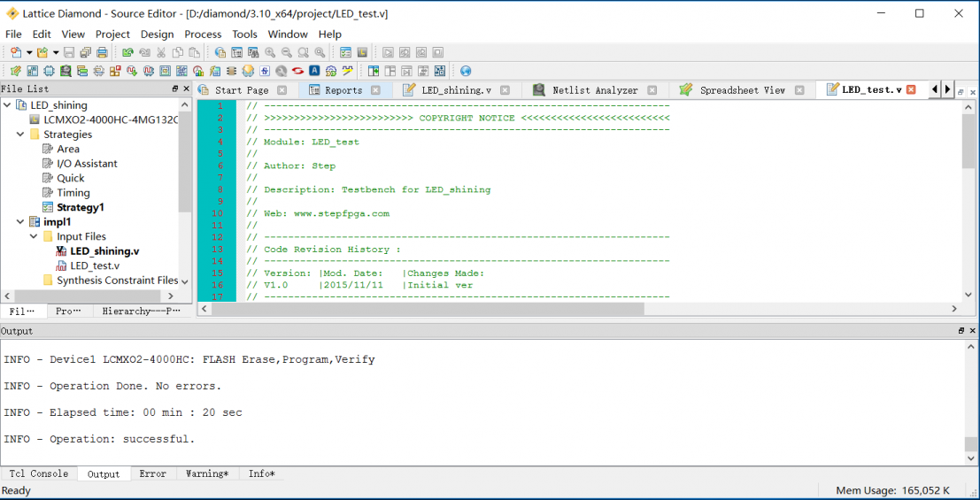
Task: Float the Output panel
Action: [x=961, y=331]
